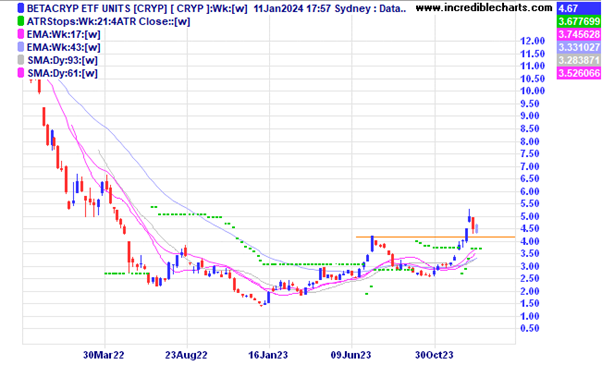Click the 30Oct23 date axis label

point(434,355)
